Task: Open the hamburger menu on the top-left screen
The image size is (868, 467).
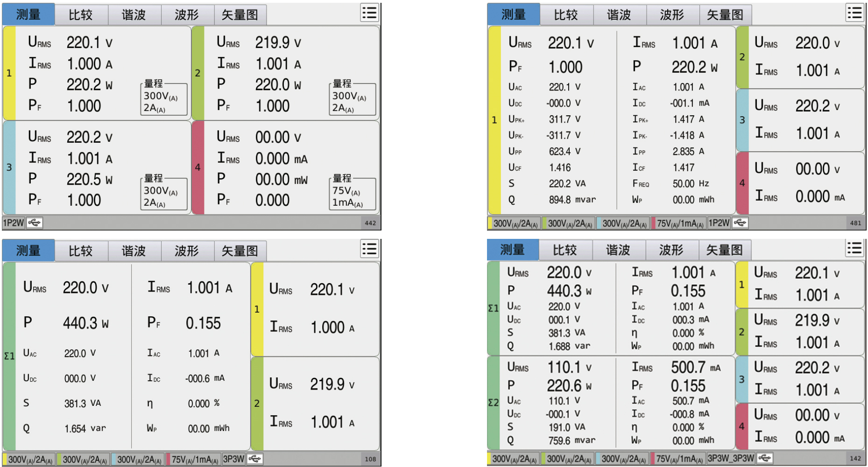Action: [369, 14]
